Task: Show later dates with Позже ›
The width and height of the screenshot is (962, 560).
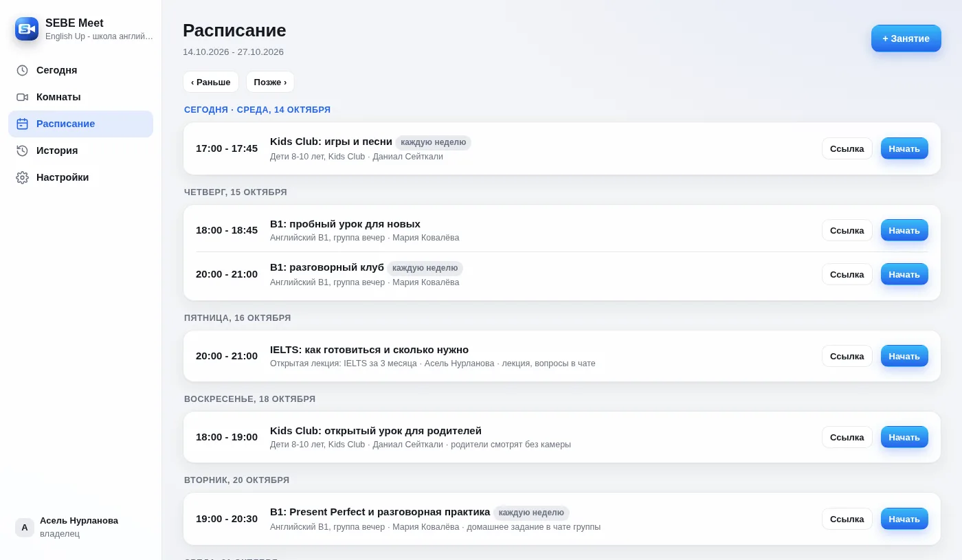Action: point(270,82)
